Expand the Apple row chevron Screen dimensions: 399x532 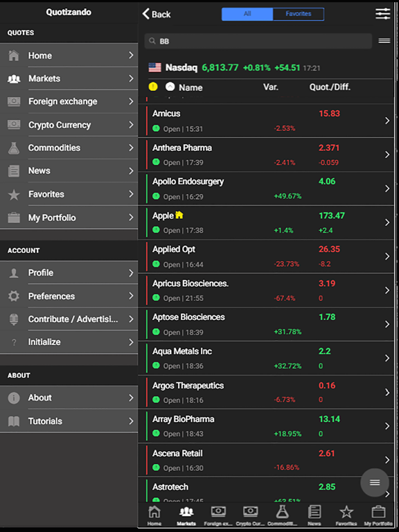click(x=387, y=222)
